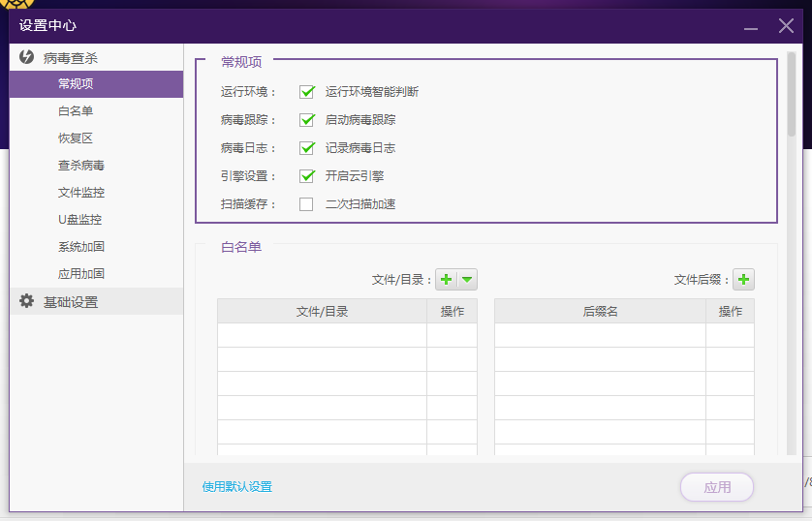Image resolution: width=812 pixels, height=521 pixels.
Task: Disable 开启云引擎 checkbox
Action: 306,176
